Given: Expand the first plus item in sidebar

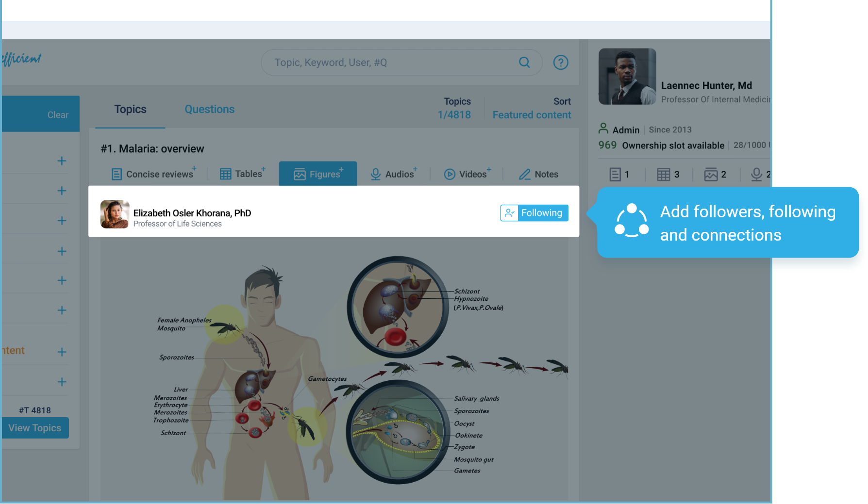Looking at the screenshot, I should pos(62,161).
